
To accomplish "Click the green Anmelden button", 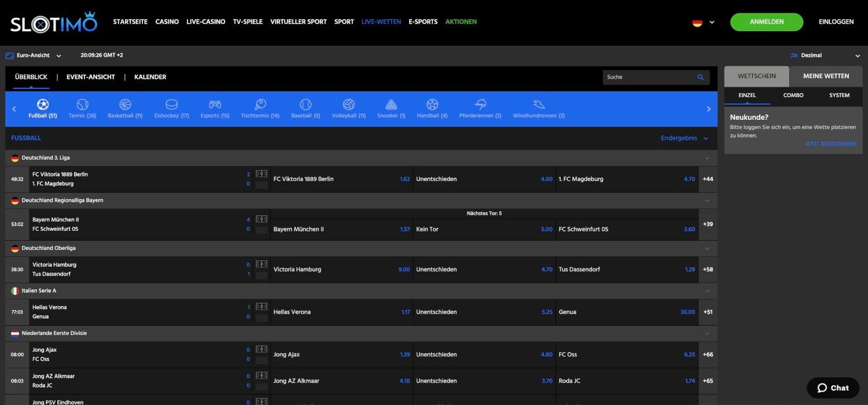I will [766, 22].
